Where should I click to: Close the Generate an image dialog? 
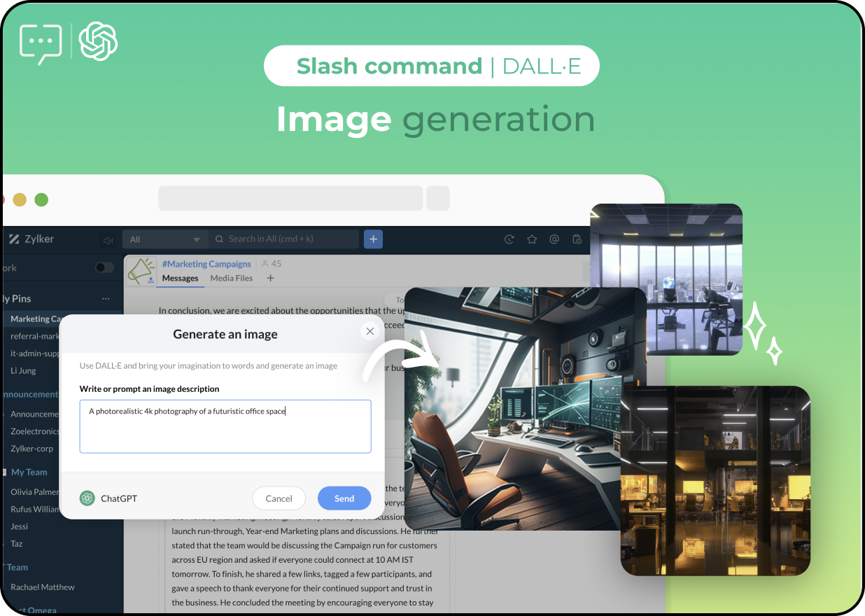[370, 332]
